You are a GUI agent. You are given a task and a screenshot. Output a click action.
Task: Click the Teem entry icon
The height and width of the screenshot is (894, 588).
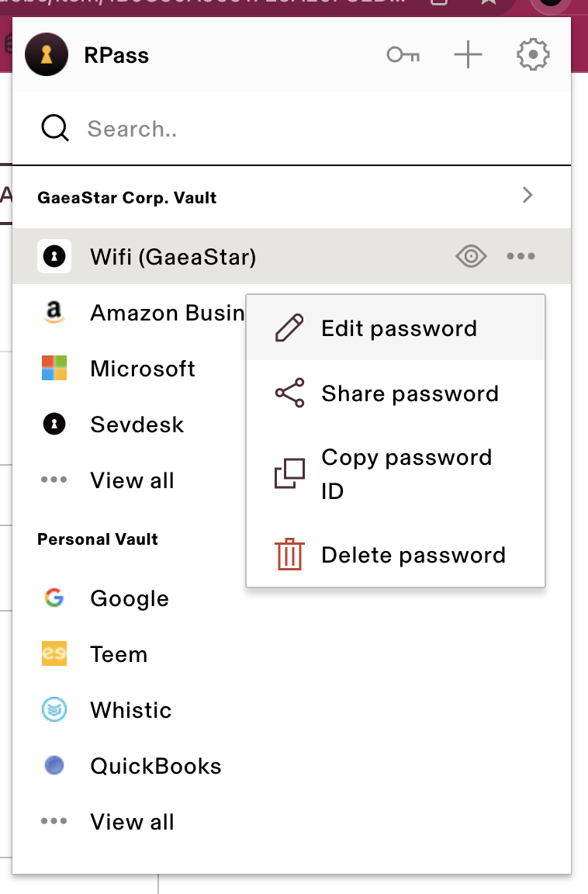(x=54, y=654)
